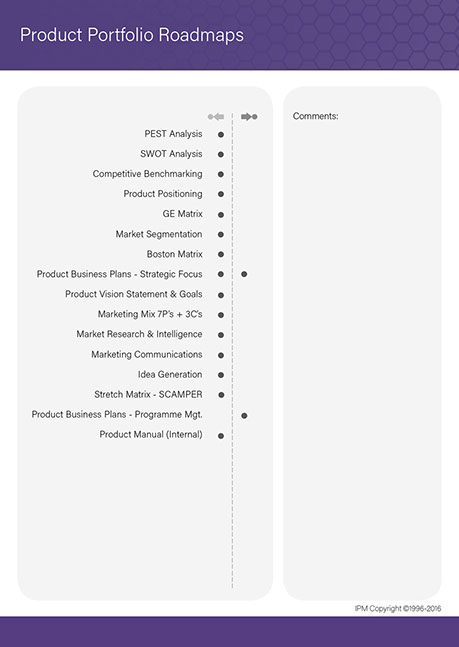Click Market Research & Intelligence label
This screenshot has width=459, height=647.
pos(140,334)
